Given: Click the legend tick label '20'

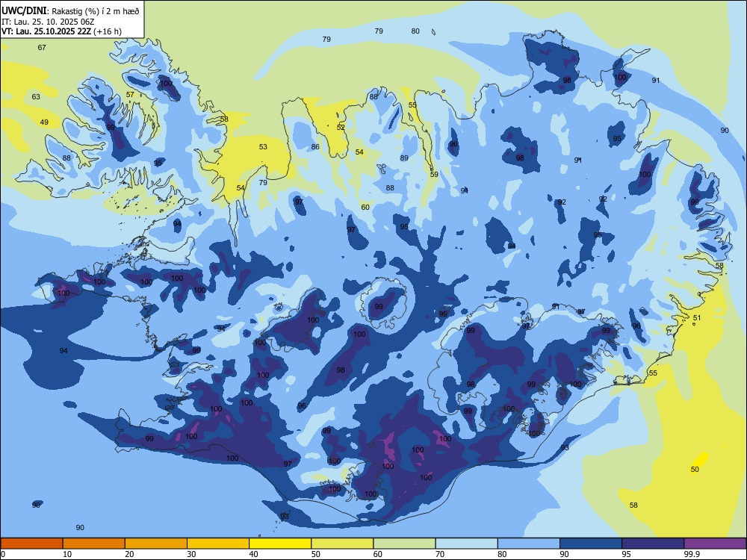Looking at the screenshot, I should point(129,554).
